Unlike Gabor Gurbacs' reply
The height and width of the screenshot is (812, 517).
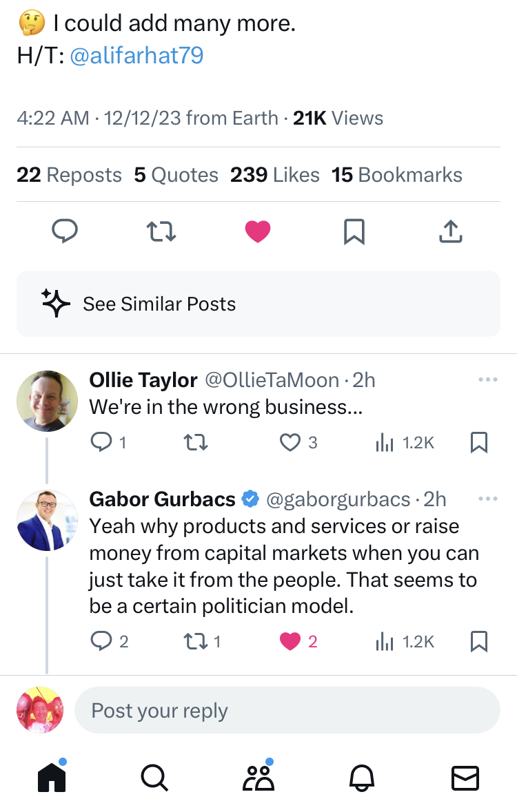290,641
